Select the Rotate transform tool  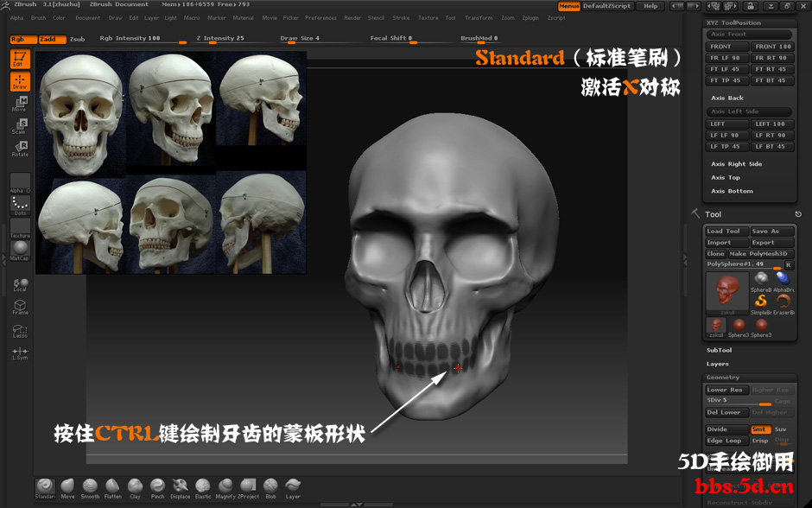[x=20, y=149]
